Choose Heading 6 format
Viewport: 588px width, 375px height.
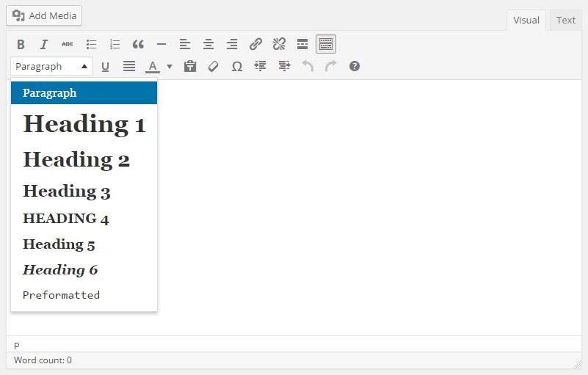[84, 269]
